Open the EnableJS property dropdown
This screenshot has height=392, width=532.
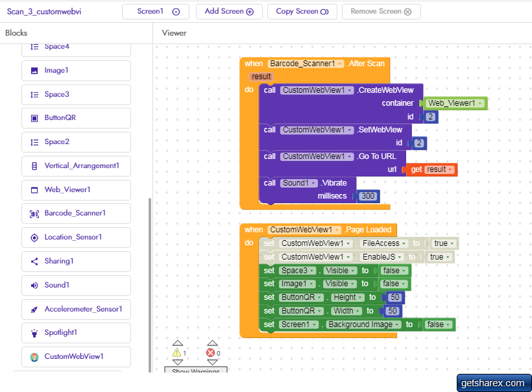click(x=381, y=257)
